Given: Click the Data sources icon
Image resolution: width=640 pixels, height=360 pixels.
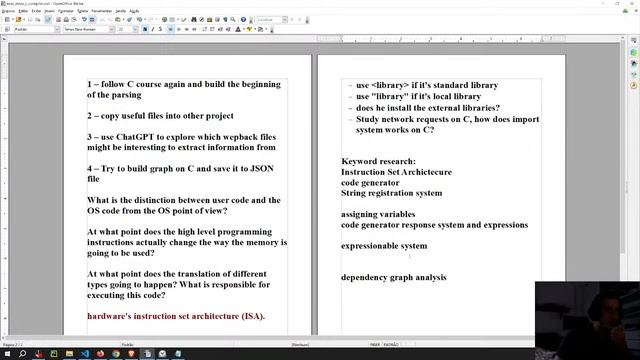Looking at the screenshot, I should pos(217,20).
